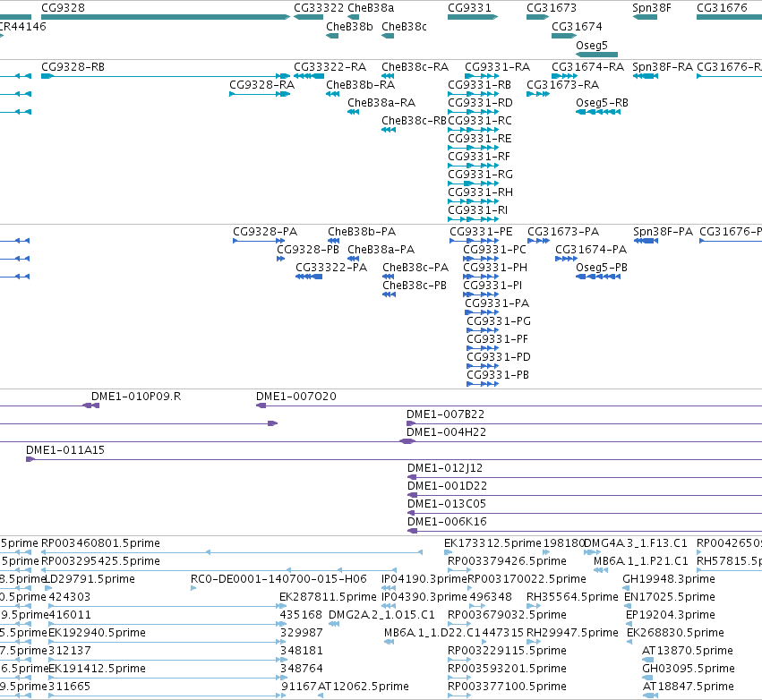Click the DME1-011A15 clone label

[65, 450]
